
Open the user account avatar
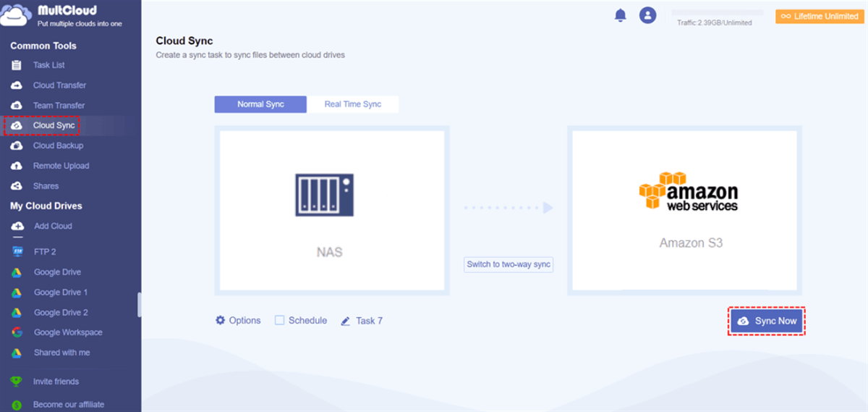647,15
